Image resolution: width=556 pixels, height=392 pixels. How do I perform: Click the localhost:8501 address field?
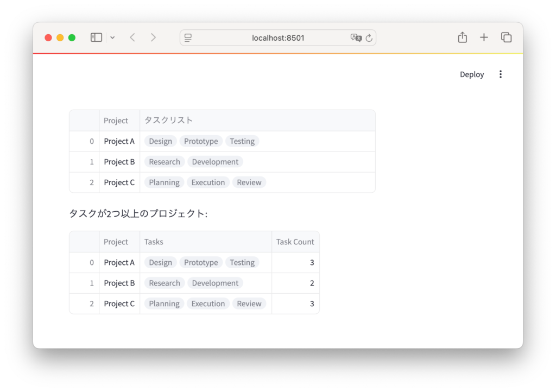[278, 38]
